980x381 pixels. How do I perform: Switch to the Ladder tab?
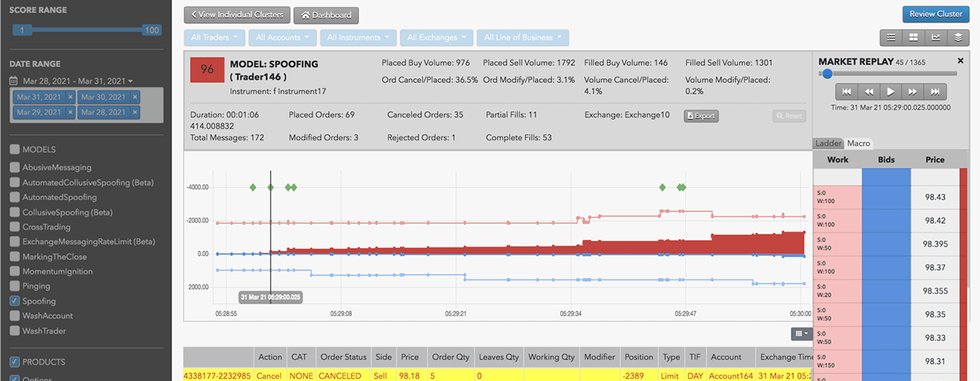[x=828, y=143]
